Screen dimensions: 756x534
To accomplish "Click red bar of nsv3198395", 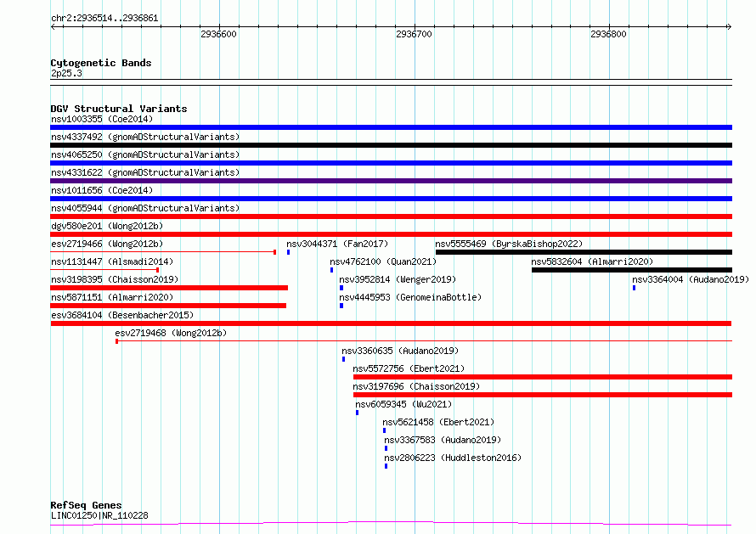I will click(x=169, y=288).
